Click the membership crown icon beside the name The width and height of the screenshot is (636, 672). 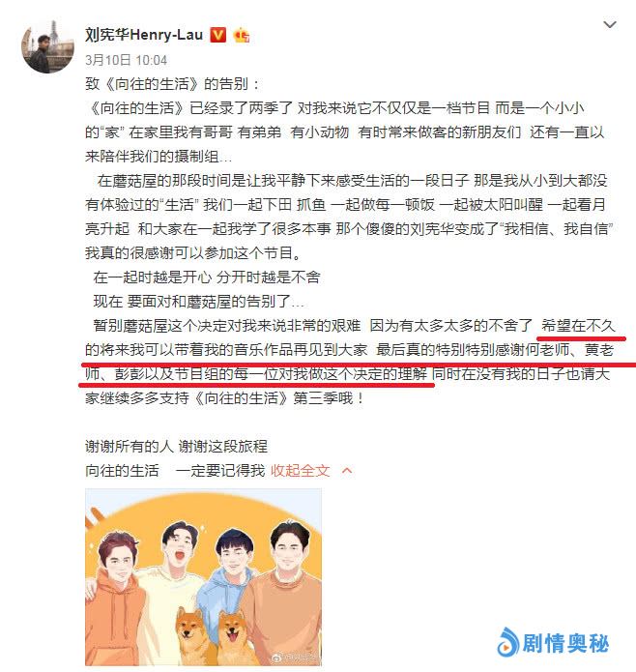[x=242, y=35]
